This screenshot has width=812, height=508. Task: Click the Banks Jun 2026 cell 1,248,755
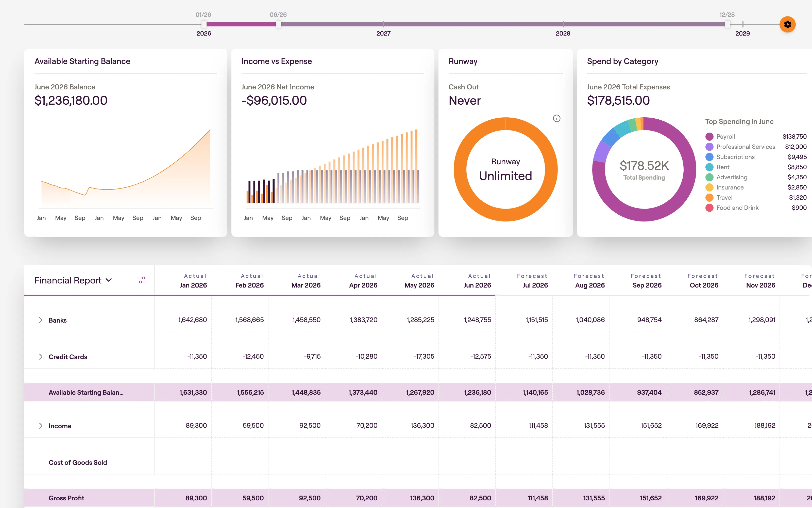tap(478, 320)
